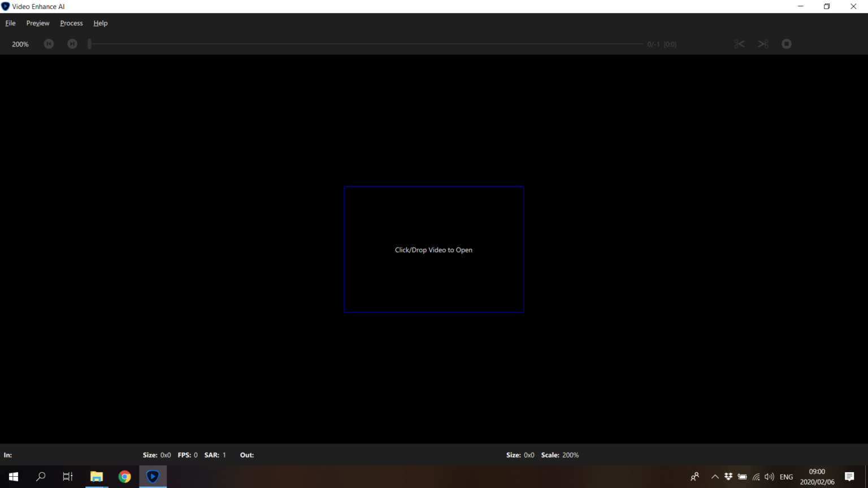This screenshot has height=488, width=868.
Task: Click the scissors trim end icon
Action: [x=763, y=43]
